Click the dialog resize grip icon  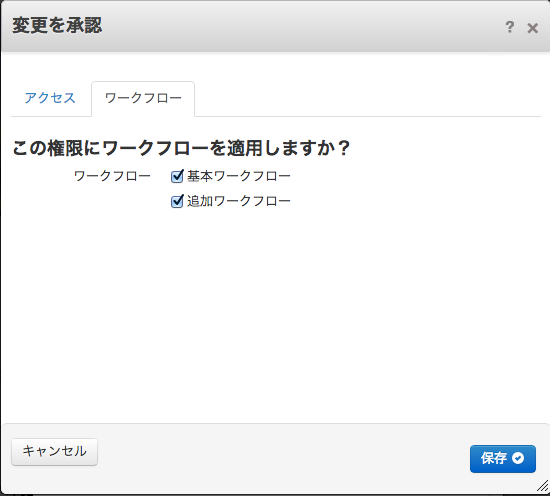pyautogui.click(x=543, y=485)
